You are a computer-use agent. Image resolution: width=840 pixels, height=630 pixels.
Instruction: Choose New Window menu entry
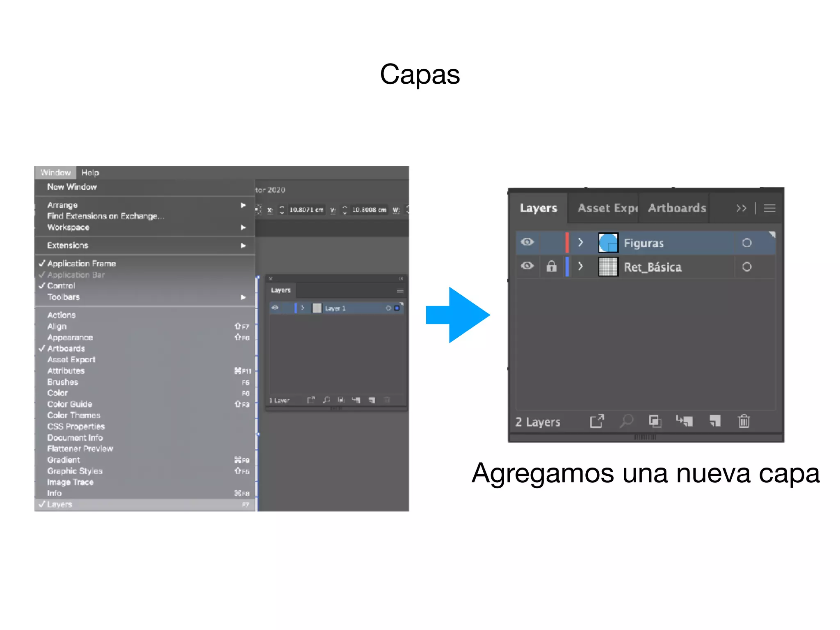(x=72, y=187)
